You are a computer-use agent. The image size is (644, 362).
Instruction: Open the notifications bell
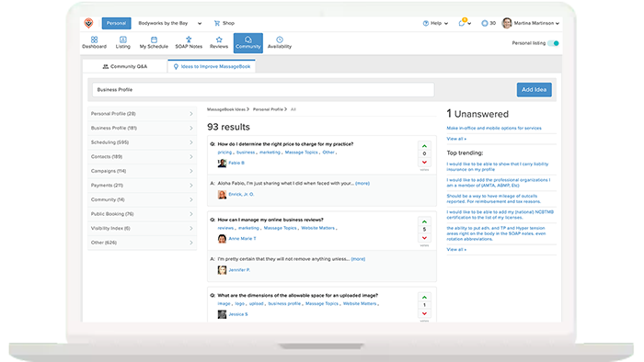coord(462,23)
